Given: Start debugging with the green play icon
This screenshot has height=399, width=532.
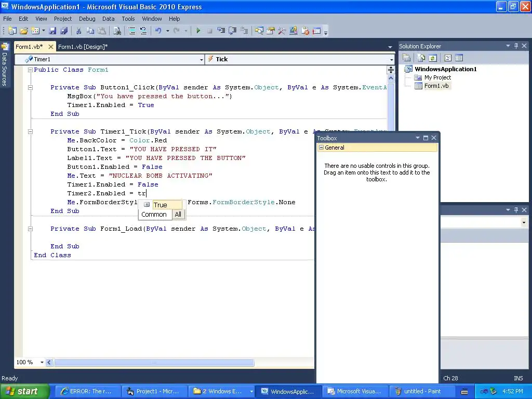Looking at the screenshot, I should point(198,31).
